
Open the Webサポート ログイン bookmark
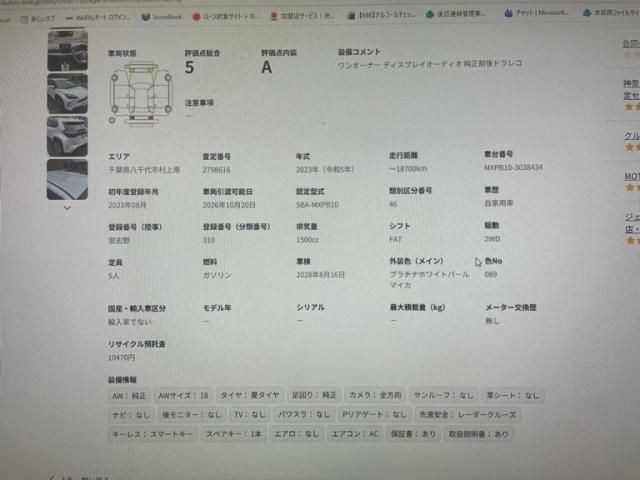pyautogui.click(x=98, y=18)
